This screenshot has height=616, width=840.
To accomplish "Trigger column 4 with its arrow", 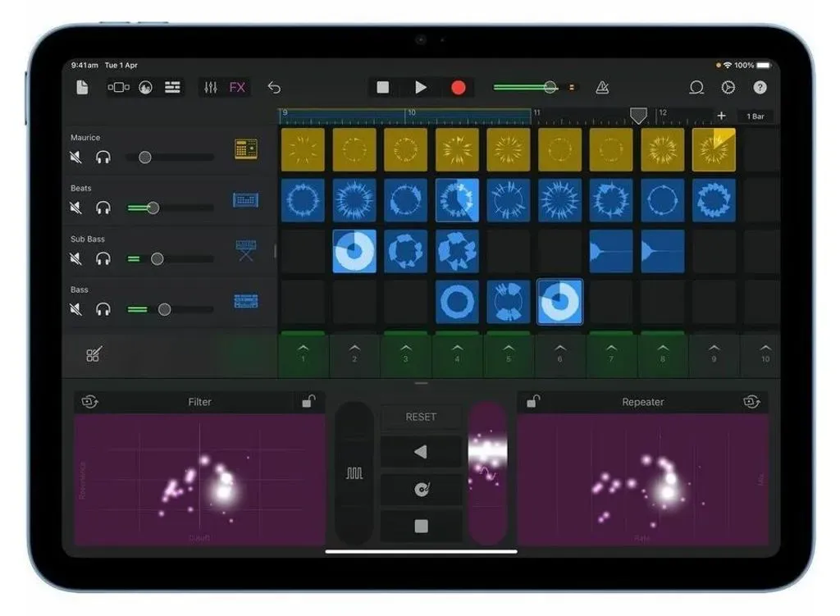I will (457, 354).
